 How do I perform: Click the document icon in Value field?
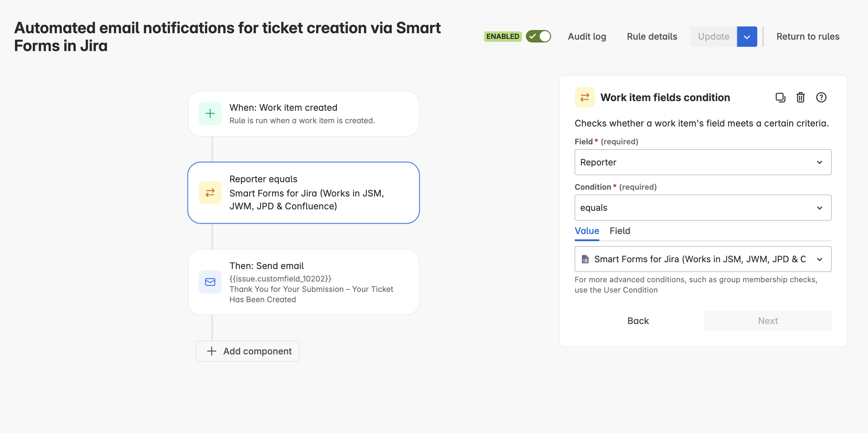click(585, 259)
